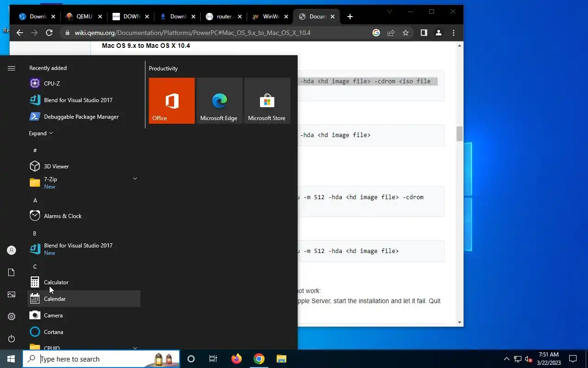Open Documents from Start sidebar

[x=11, y=272]
